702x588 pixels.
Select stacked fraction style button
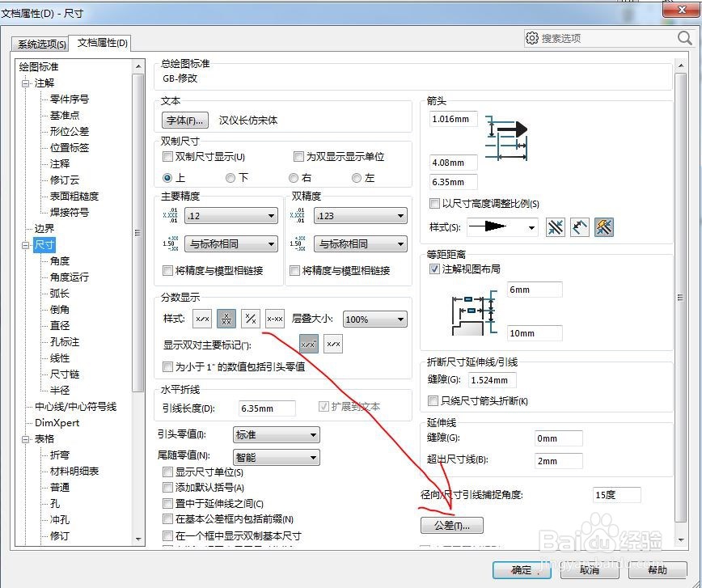click(x=226, y=319)
